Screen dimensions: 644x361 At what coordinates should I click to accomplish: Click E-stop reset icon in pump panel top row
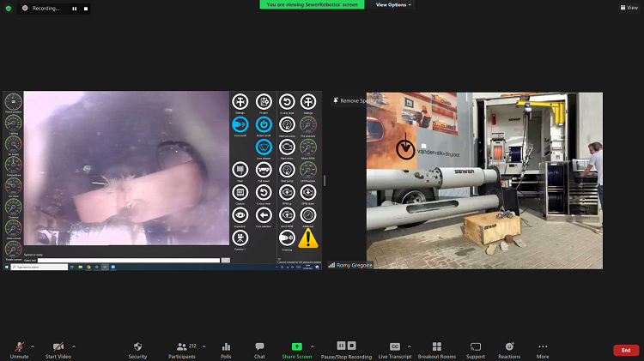[x=287, y=101]
